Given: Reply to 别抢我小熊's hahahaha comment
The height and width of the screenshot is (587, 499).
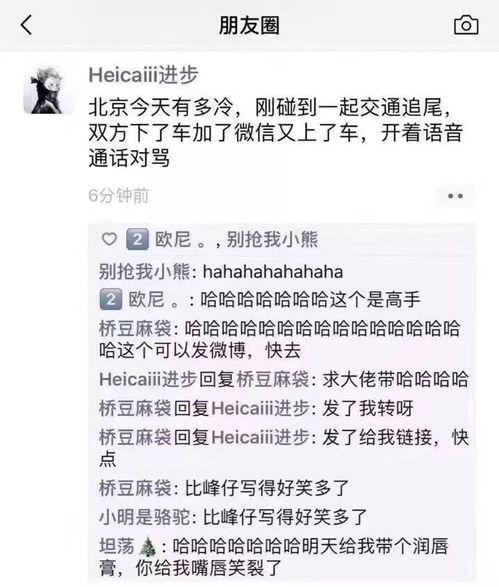Looking at the screenshot, I should [x=221, y=271].
